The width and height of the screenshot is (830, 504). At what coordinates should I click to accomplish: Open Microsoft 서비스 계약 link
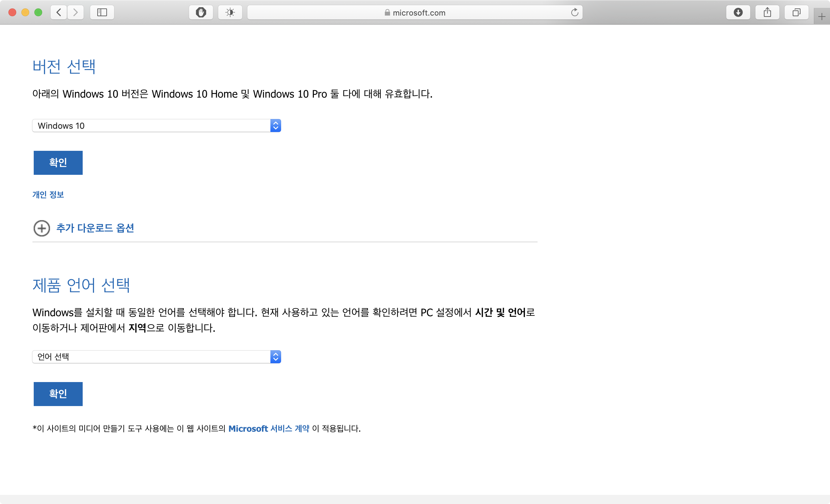click(268, 428)
